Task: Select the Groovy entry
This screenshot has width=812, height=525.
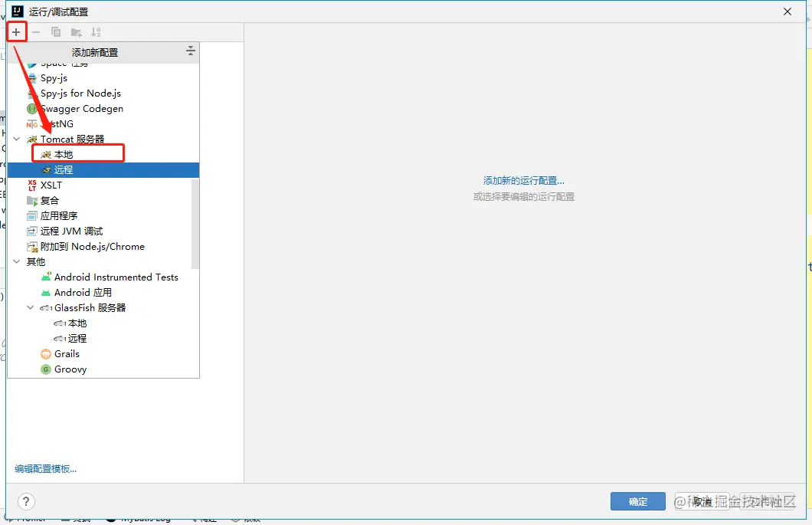Action: [x=103, y=369]
